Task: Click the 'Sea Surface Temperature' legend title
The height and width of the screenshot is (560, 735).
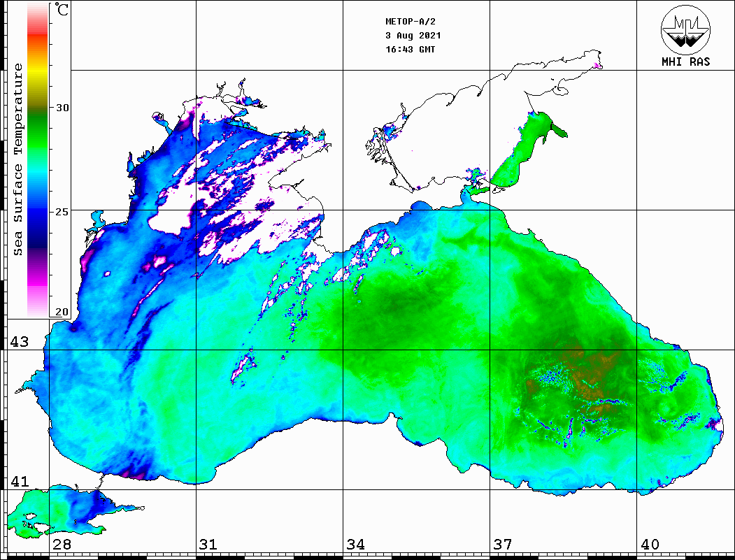Action: coord(17,160)
